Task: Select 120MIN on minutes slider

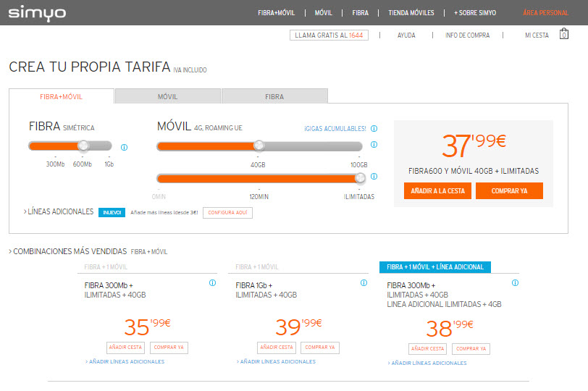Action: click(x=259, y=196)
